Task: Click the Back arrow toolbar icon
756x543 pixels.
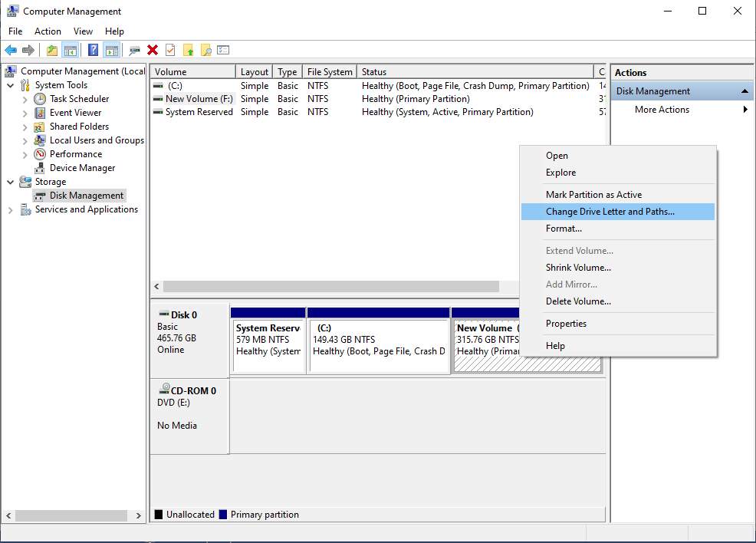Action: 11,50
